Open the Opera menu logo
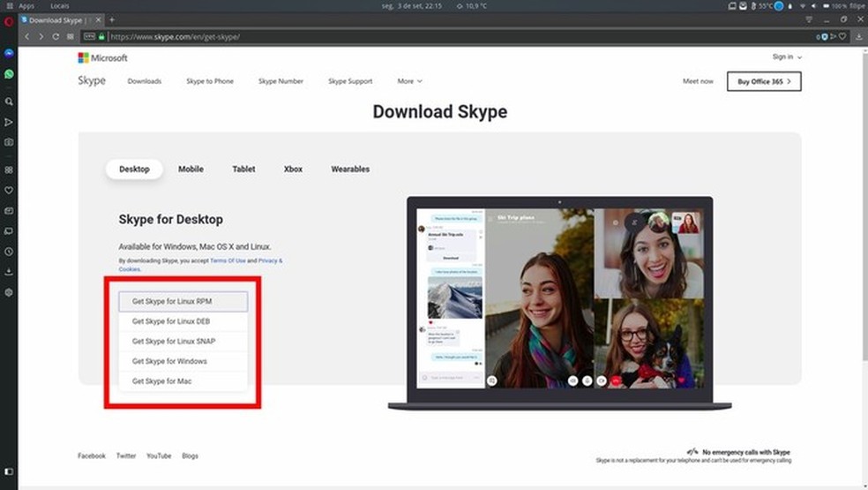The image size is (868, 490). click(x=9, y=22)
